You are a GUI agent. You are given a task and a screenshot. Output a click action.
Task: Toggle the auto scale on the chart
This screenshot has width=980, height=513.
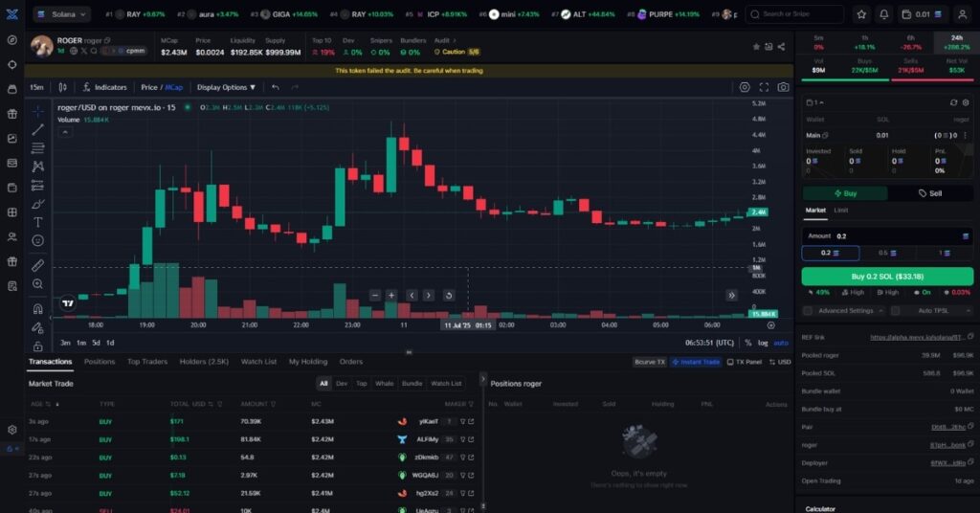pos(781,343)
